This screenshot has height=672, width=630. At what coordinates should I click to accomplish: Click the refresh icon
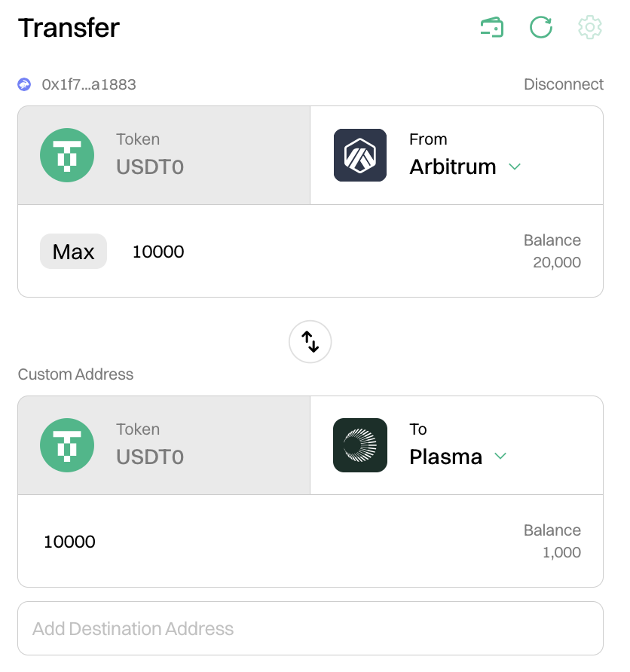541,28
